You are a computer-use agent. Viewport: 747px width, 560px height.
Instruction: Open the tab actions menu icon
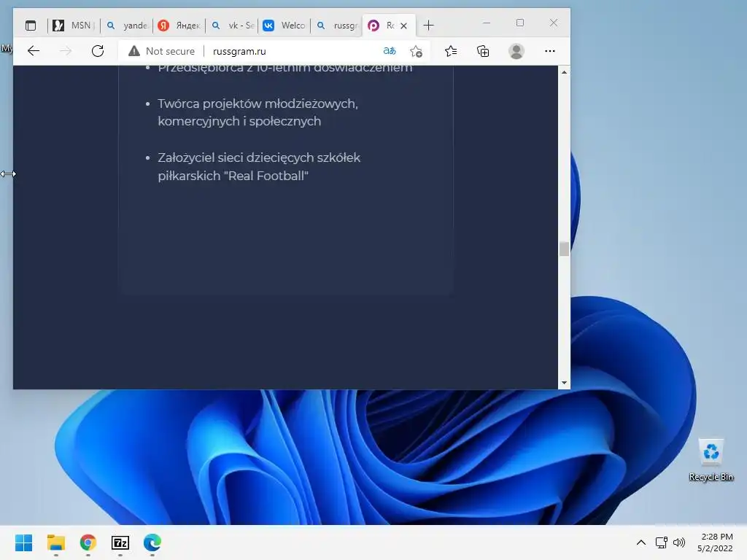click(31, 26)
